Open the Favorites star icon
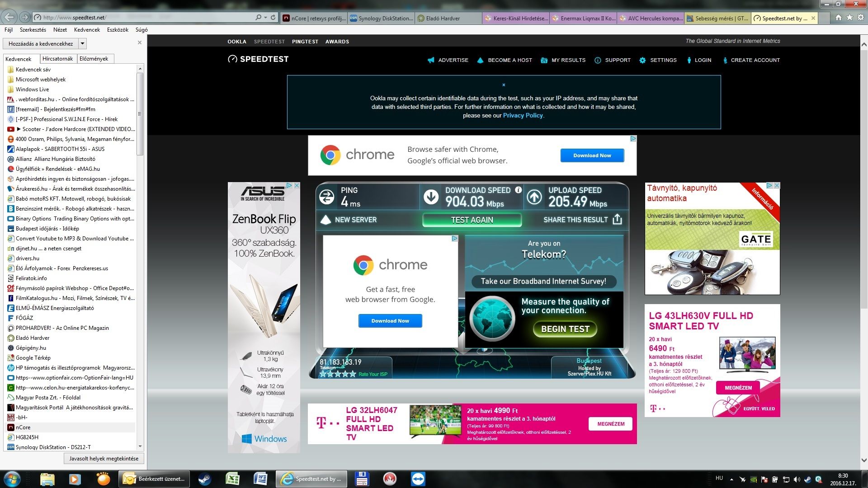Viewport: 868px width, 488px height. (x=849, y=18)
